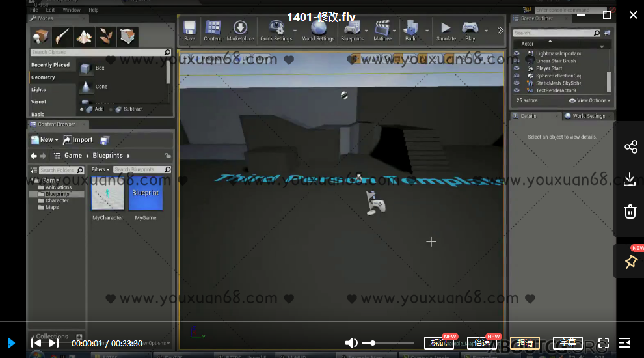The height and width of the screenshot is (358, 644).
Task: Toggle visibility of SphereReflectionCapture actor
Action: point(517,76)
